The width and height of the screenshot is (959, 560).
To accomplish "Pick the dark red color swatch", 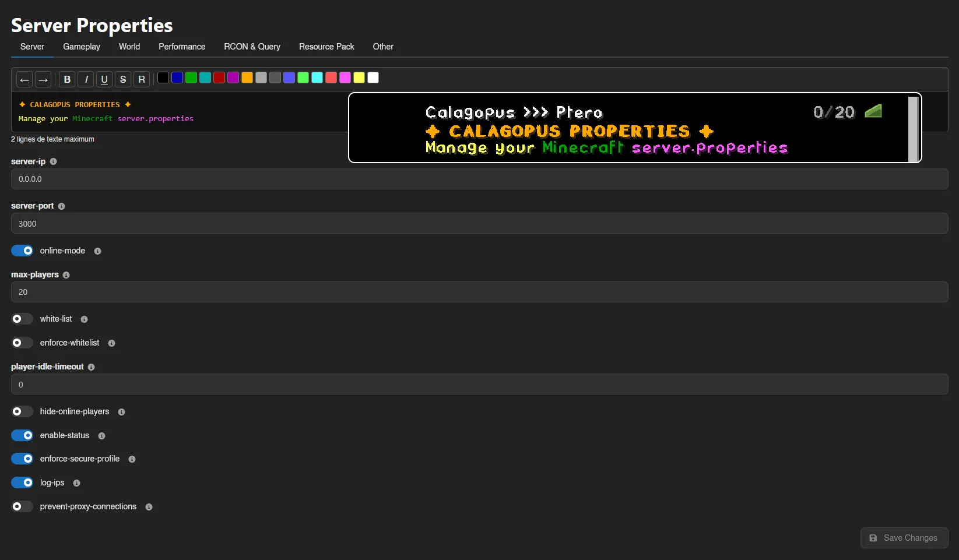I will pos(219,78).
